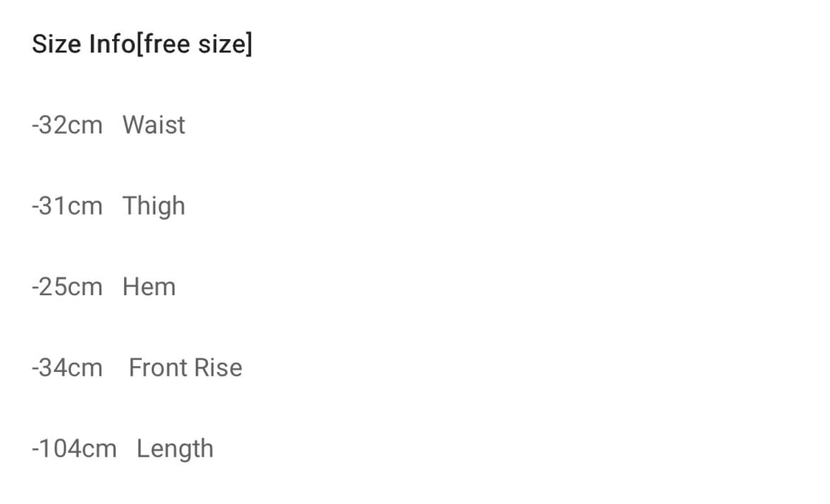Click the number 34 for Front Rise
Screen dimensions: 830x504
(x=51, y=368)
